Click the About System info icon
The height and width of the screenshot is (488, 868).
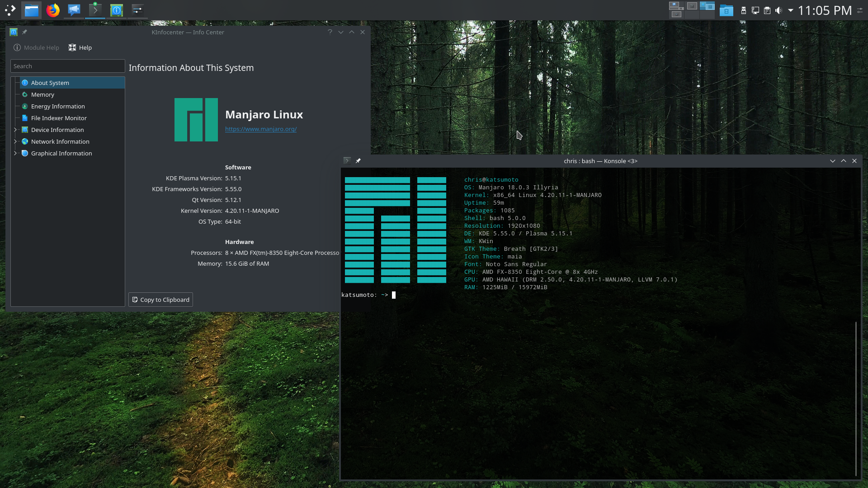[25, 83]
